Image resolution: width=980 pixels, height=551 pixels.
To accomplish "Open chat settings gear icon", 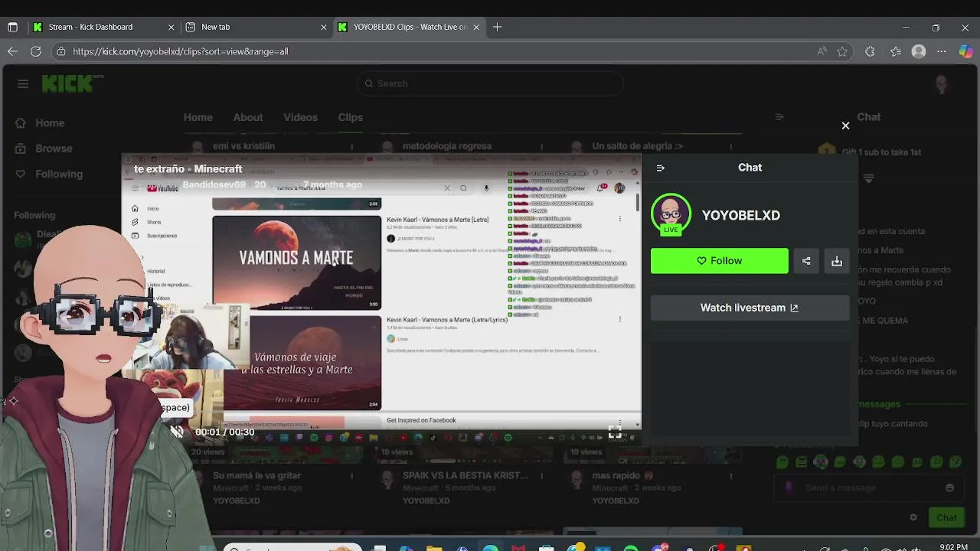I will pyautogui.click(x=913, y=517).
